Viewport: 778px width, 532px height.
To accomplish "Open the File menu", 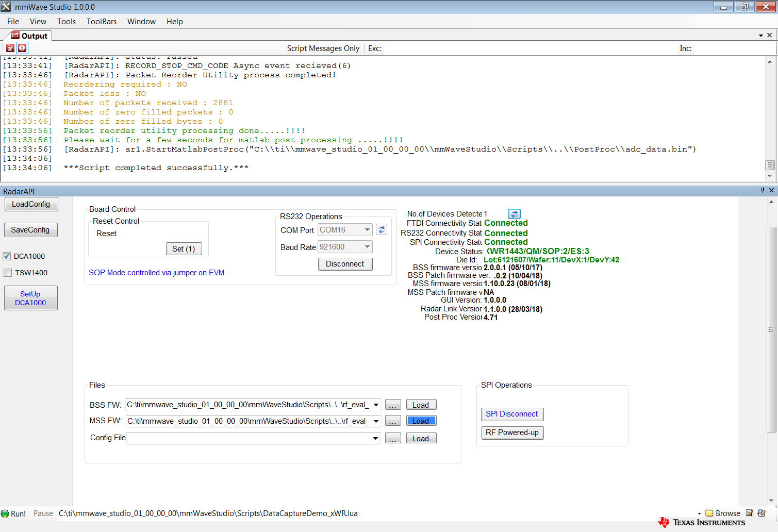I will pyautogui.click(x=13, y=22).
